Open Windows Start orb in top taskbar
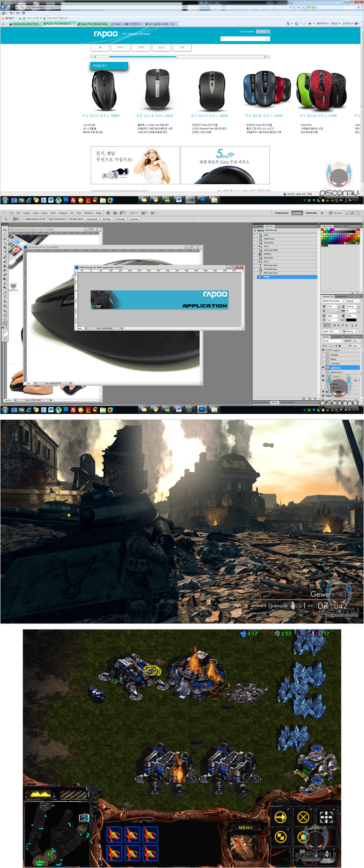Image resolution: width=364 pixels, height=868 pixels. (5, 200)
